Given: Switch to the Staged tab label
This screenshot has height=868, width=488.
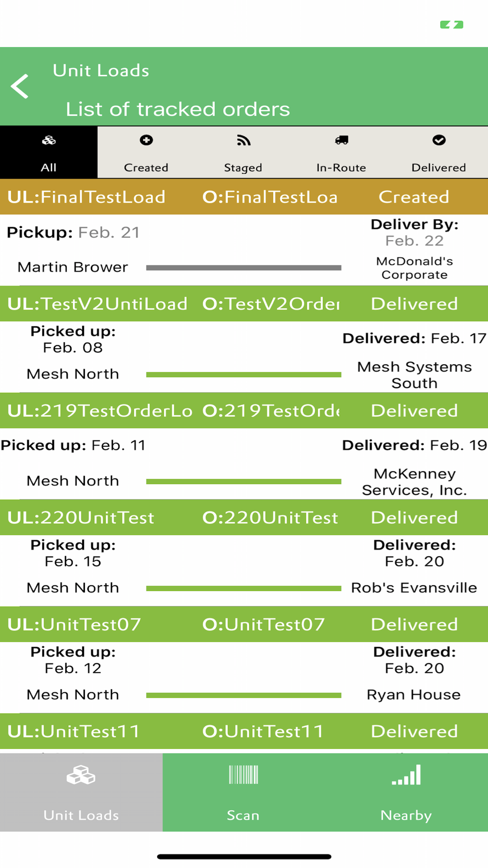Looking at the screenshot, I should [243, 167].
